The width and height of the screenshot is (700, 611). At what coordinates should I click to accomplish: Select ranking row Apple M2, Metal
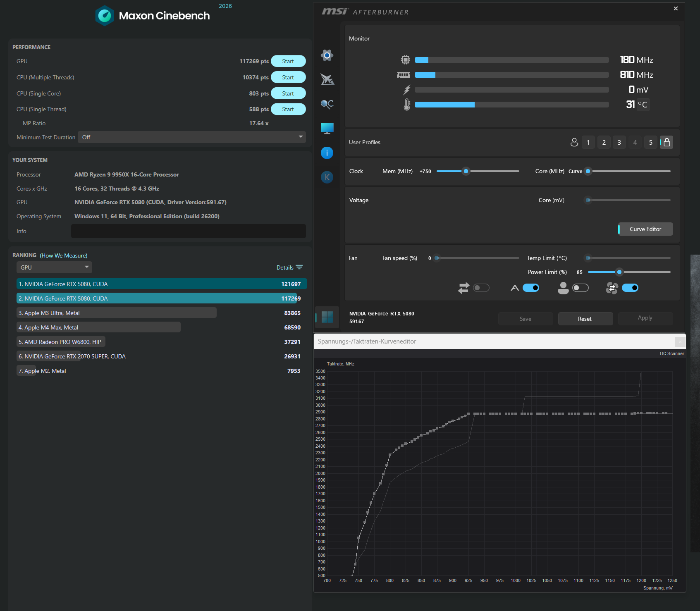161,371
